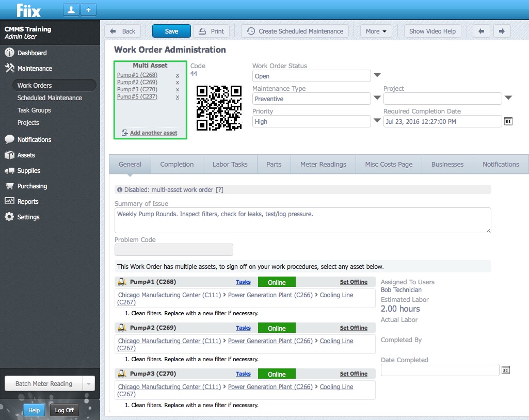Click the Help button
The height and width of the screenshot is (420, 529).
click(x=34, y=410)
